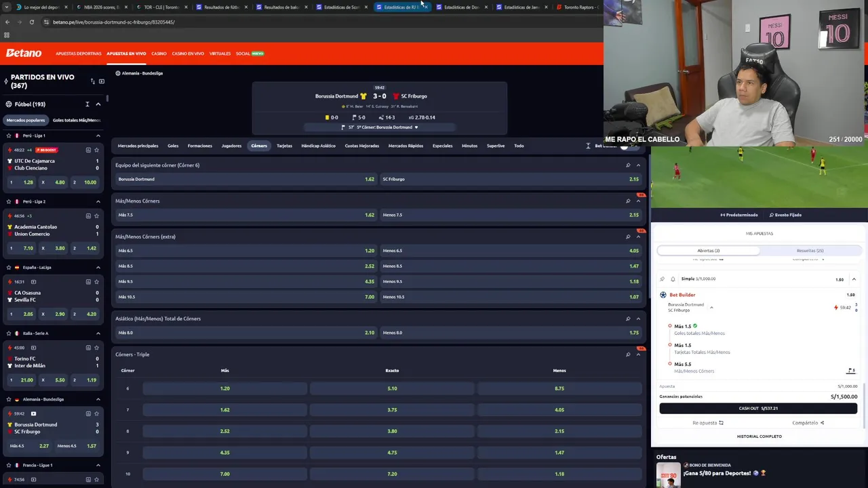This screenshot has height=488, width=868.
Task: Bet on SC Friburgo next corner 2.15
Action: coord(511,179)
